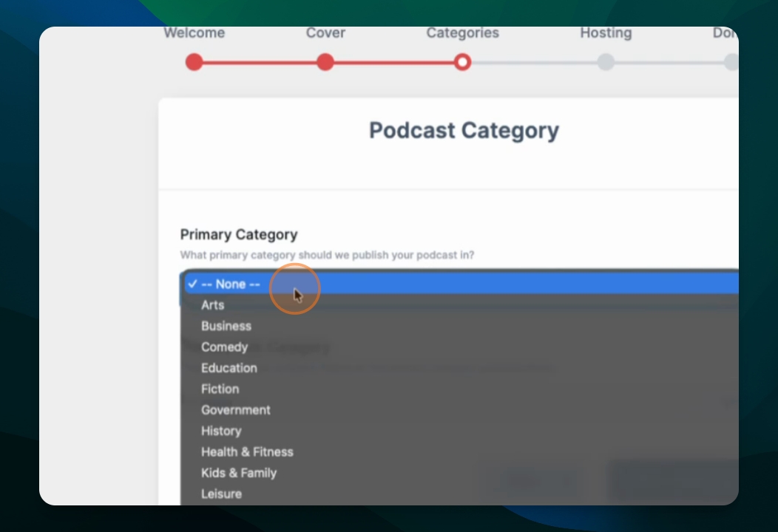Select the checked -- None -- option
Image resolution: width=778 pixels, height=532 pixels.
click(461, 284)
